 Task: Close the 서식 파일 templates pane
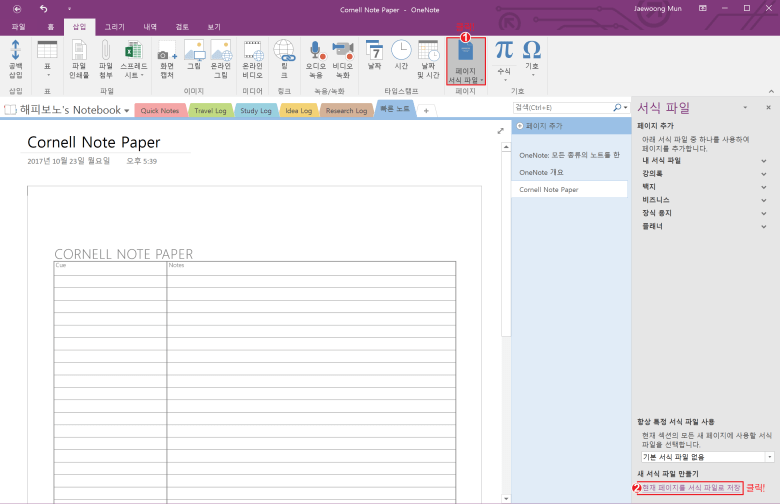click(x=768, y=107)
